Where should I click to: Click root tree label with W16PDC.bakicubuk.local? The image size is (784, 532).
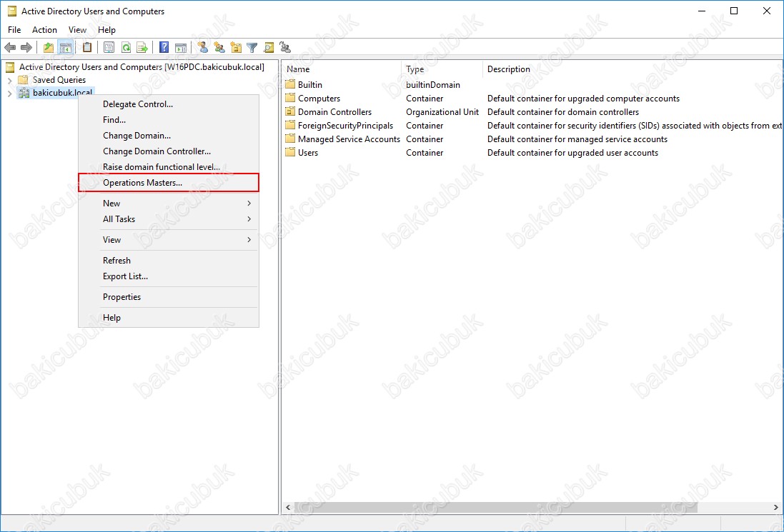pyautogui.click(x=142, y=67)
